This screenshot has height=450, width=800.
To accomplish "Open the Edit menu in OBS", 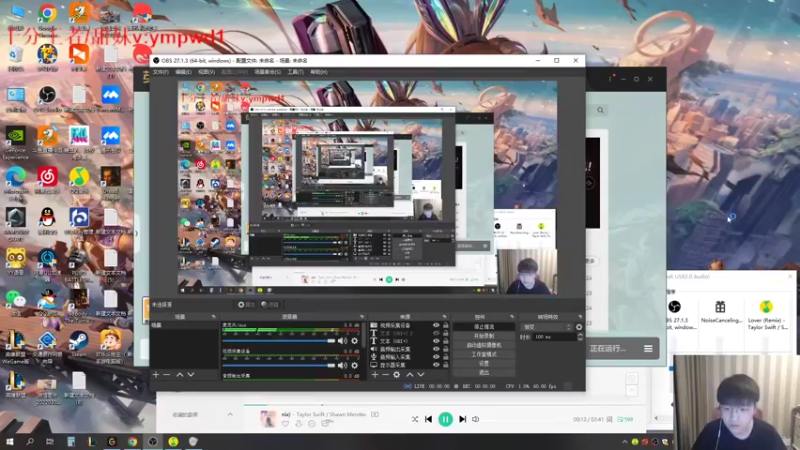I will [x=183, y=72].
